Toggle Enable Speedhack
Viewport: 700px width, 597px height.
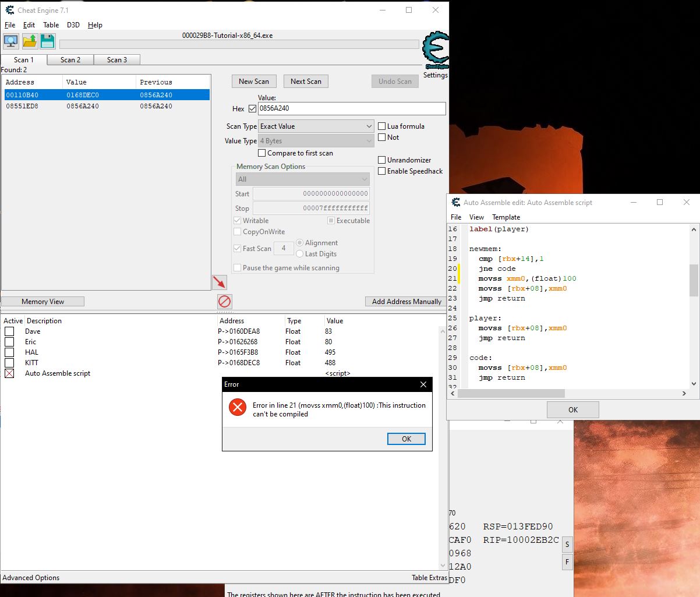point(382,171)
